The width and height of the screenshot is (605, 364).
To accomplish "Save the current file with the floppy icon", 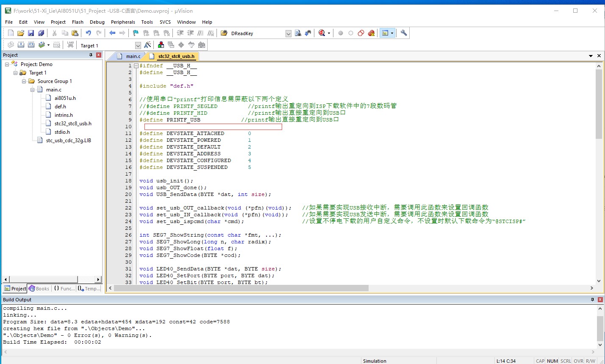I will coord(31,33).
